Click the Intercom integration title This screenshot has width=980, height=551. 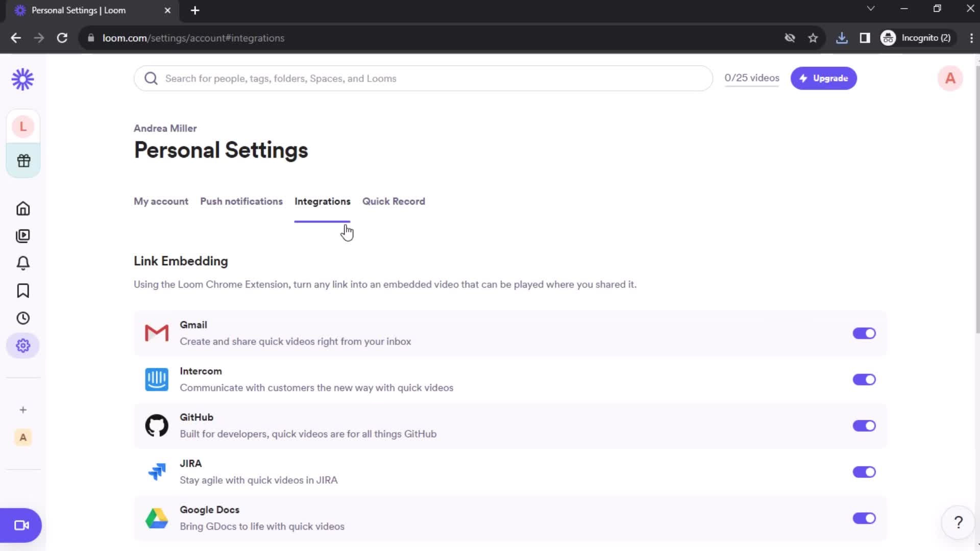(x=201, y=371)
